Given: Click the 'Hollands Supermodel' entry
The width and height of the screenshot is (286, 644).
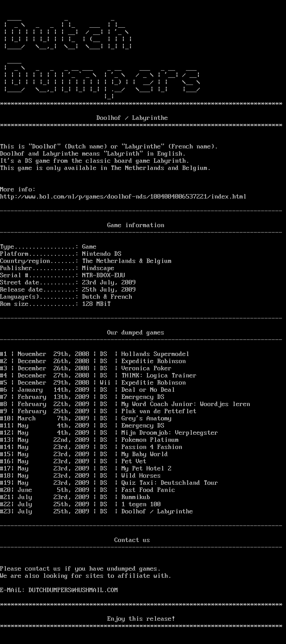Looking at the screenshot, I should 156,354.
